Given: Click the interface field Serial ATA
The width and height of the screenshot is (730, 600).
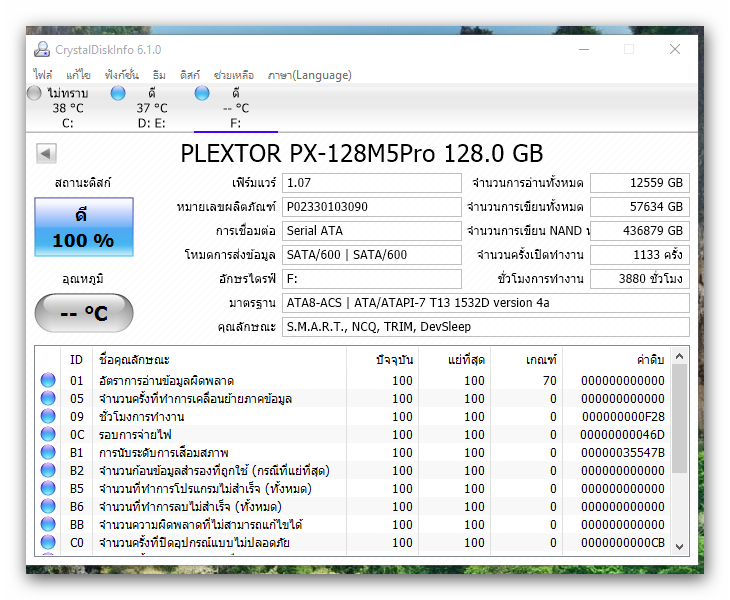Looking at the screenshot, I should coord(372,231).
